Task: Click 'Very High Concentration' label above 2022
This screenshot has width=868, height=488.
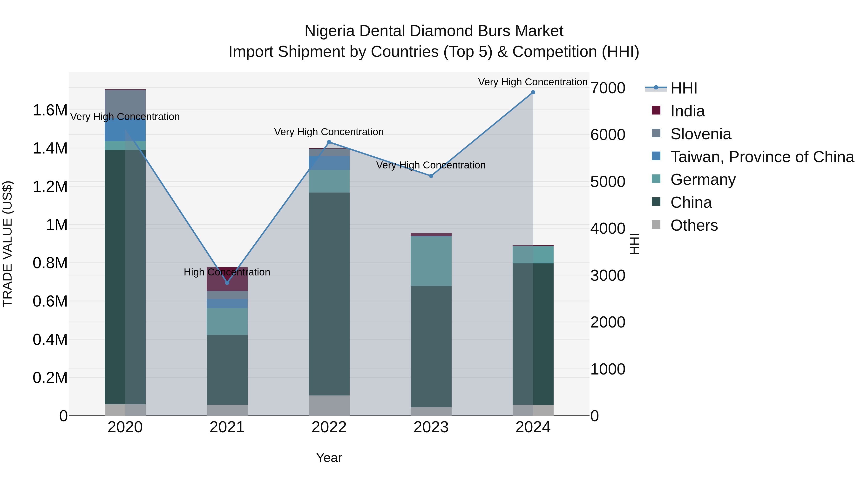Action: (x=329, y=132)
